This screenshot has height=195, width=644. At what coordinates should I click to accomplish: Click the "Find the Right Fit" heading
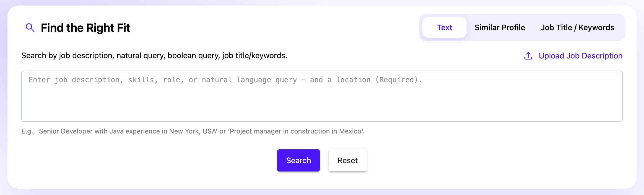[85, 28]
